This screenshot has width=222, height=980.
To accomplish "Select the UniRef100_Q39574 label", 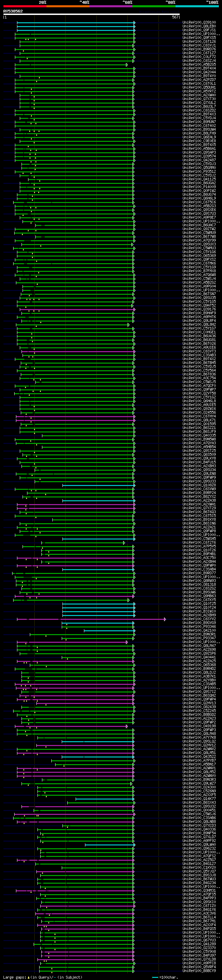I will (199, 156).
